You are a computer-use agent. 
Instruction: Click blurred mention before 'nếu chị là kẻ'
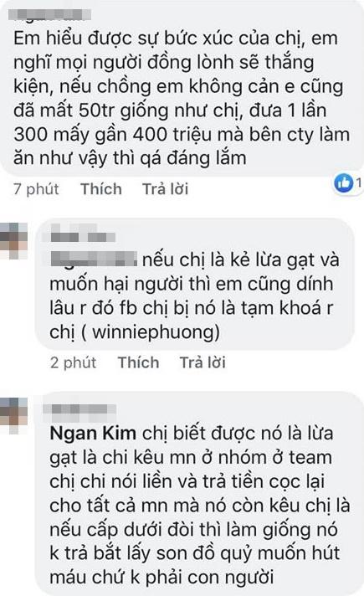94,259
